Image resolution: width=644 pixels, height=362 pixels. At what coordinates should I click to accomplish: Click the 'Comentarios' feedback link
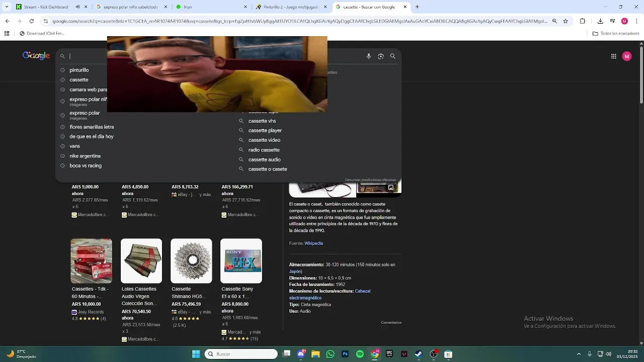pos(391,323)
